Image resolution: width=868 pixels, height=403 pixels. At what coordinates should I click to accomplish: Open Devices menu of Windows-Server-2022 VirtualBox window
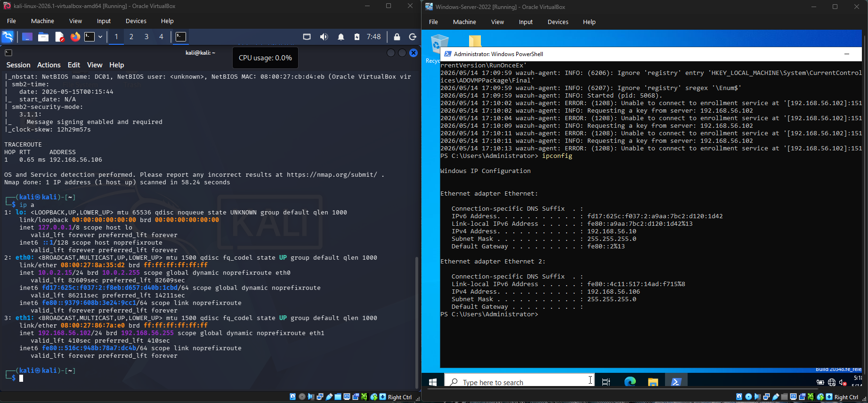coord(558,22)
